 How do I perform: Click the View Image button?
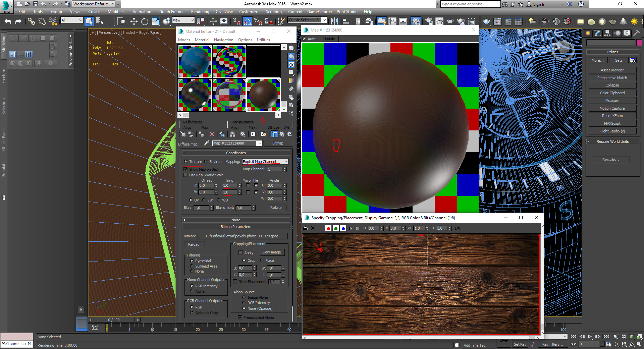click(271, 252)
